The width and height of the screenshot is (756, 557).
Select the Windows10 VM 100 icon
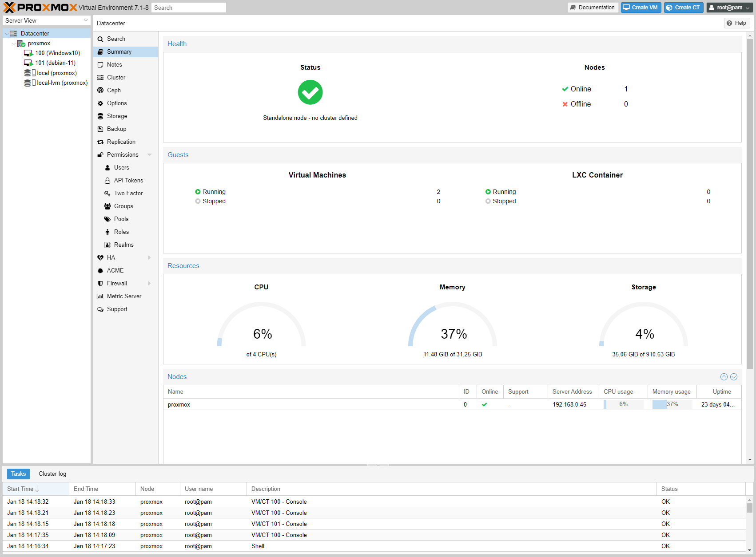point(28,53)
